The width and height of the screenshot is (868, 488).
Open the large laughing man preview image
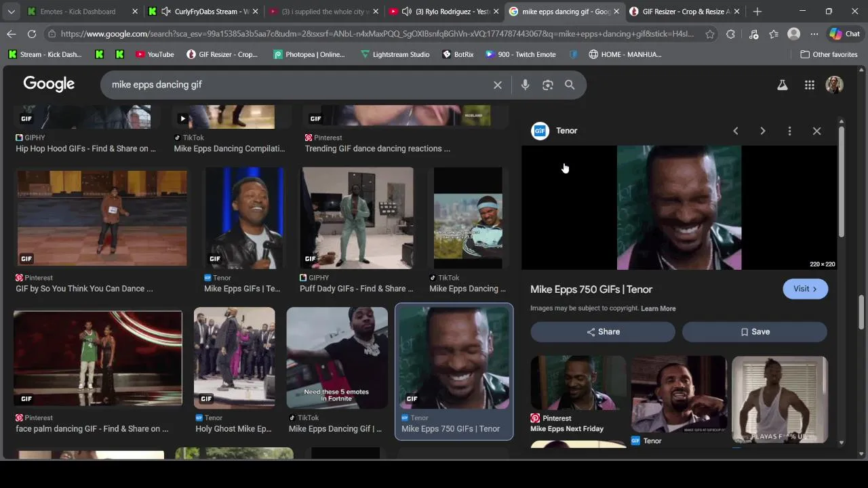(679, 207)
